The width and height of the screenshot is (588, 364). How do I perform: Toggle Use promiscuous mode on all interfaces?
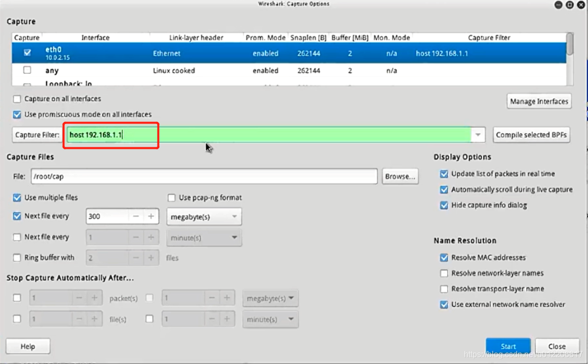17,114
